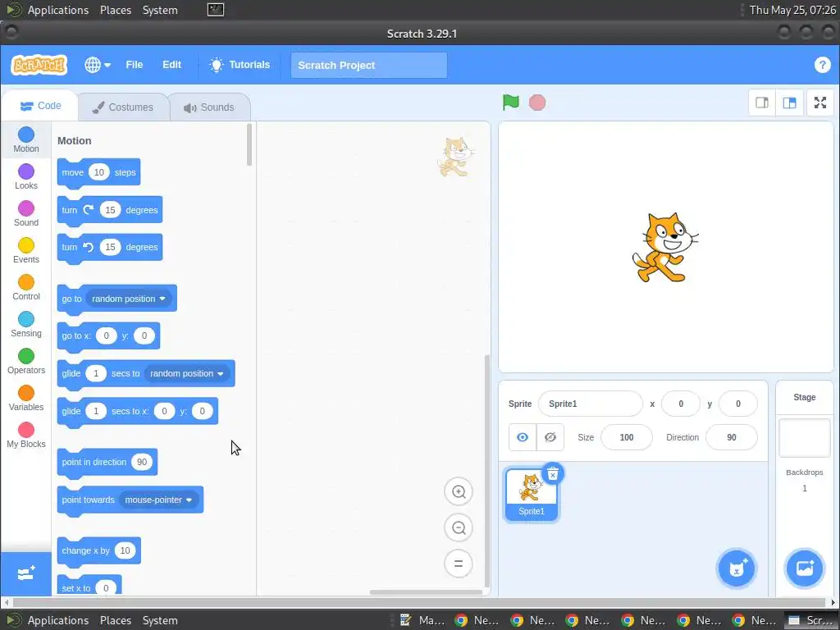Image resolution: width=840 pixels, height=630 pixels.
Task: Click the Sprite name field
Action: click(590, 404)
